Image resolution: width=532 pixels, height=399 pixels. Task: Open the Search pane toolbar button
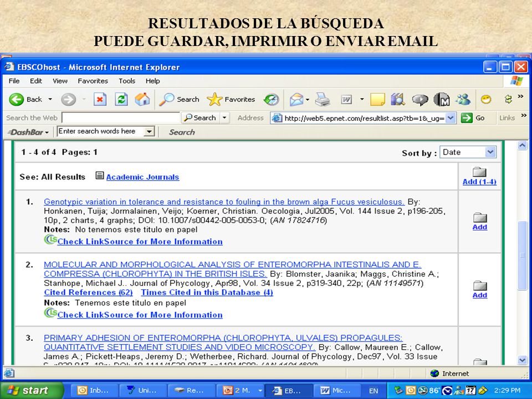[179, 99]
